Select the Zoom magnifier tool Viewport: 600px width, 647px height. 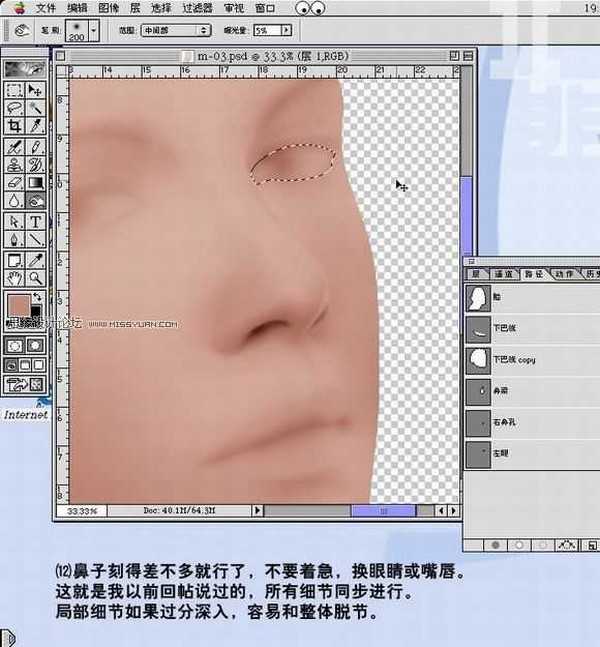click(36, 277)
